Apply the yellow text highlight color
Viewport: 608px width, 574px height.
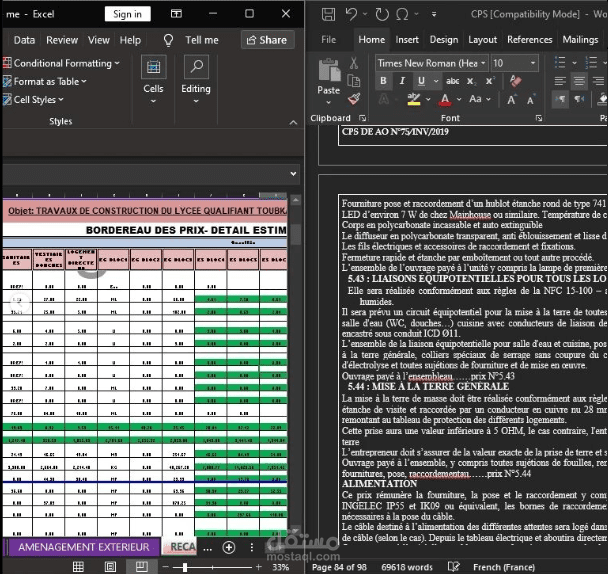point(414,99)
